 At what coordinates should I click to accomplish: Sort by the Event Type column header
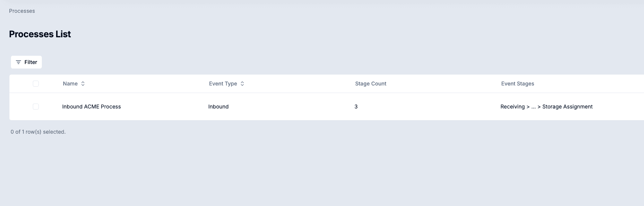223,84
